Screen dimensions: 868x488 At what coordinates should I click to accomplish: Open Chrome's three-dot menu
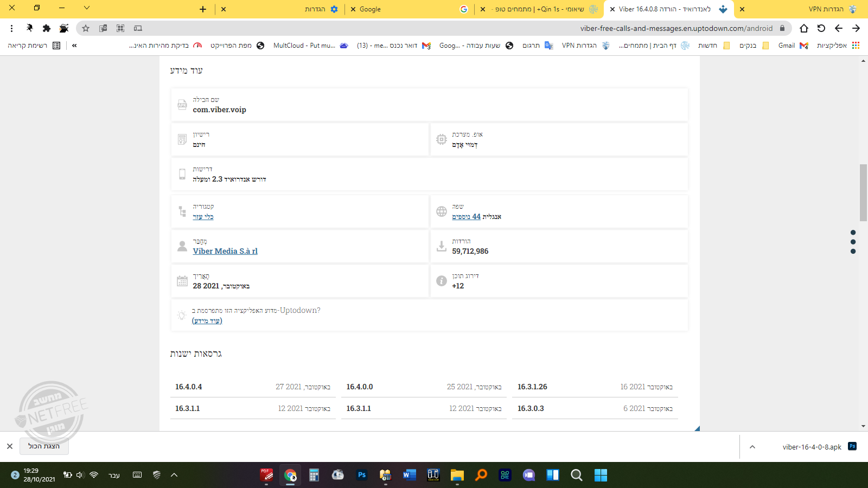[11, 28]
